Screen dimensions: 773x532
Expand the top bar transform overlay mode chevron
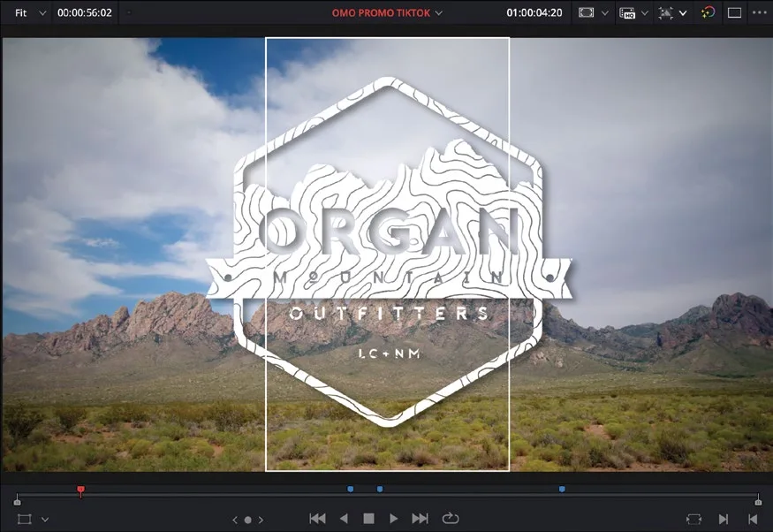[x=683, y=13]
